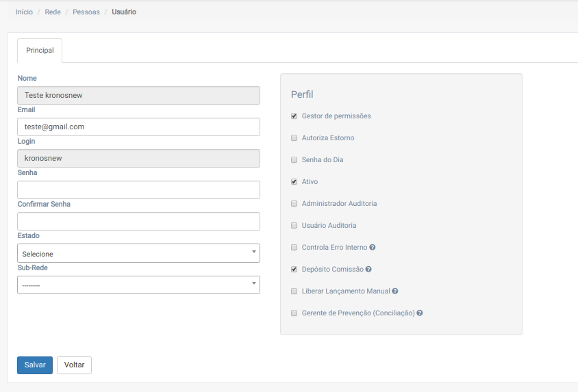Toggle the Ativo checkbox
Screen dimensions: 578x392
click(x=294, y=182)
